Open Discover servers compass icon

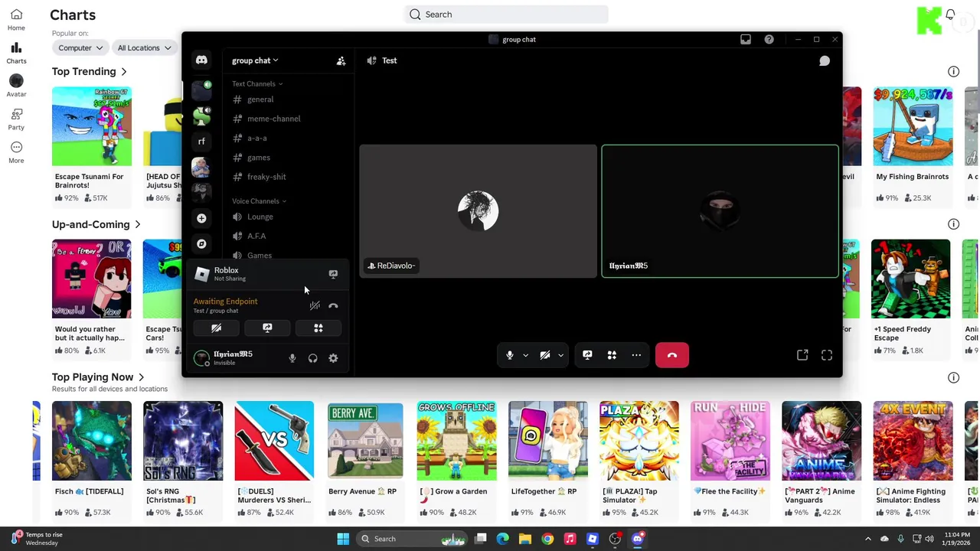[201, 244]
